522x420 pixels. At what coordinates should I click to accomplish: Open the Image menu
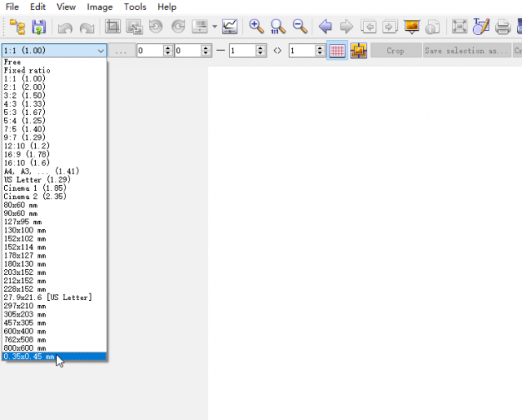point(100,7)
